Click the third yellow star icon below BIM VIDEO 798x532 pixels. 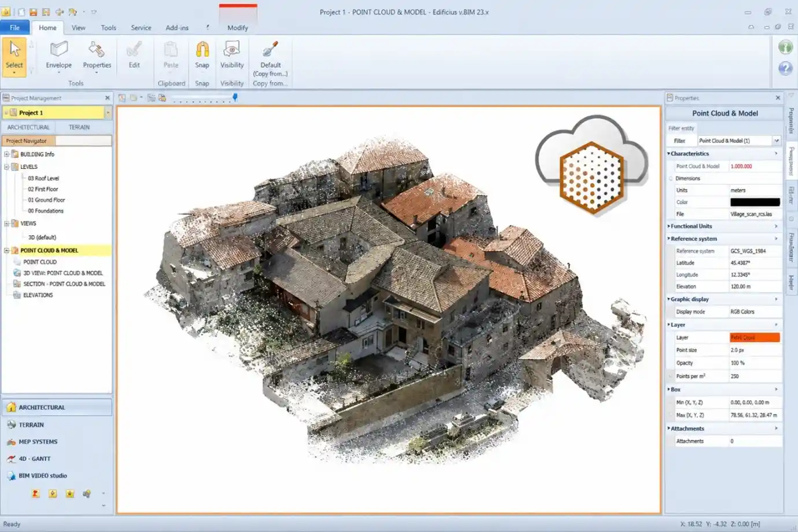coord(70,493)
